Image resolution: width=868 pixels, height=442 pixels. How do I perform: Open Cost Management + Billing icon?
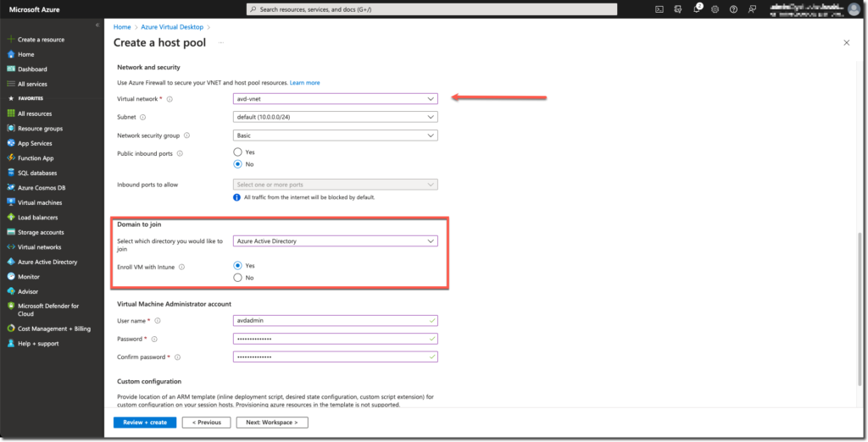point(10,329)
